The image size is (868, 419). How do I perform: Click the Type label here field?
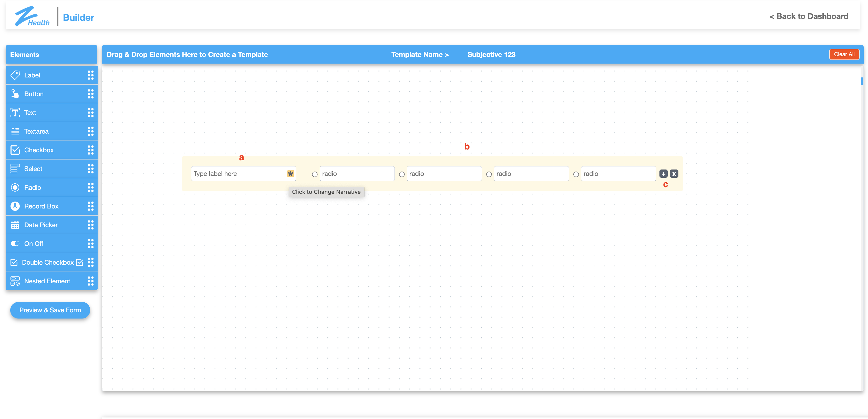[x=243, y=173]
